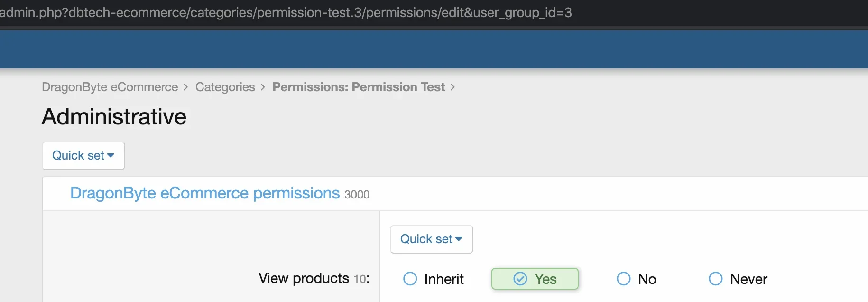Viewport: 868px width, 302px height.
Task: Go to DragonByte eCommerce breadcrumb
Action: point(110,87)
